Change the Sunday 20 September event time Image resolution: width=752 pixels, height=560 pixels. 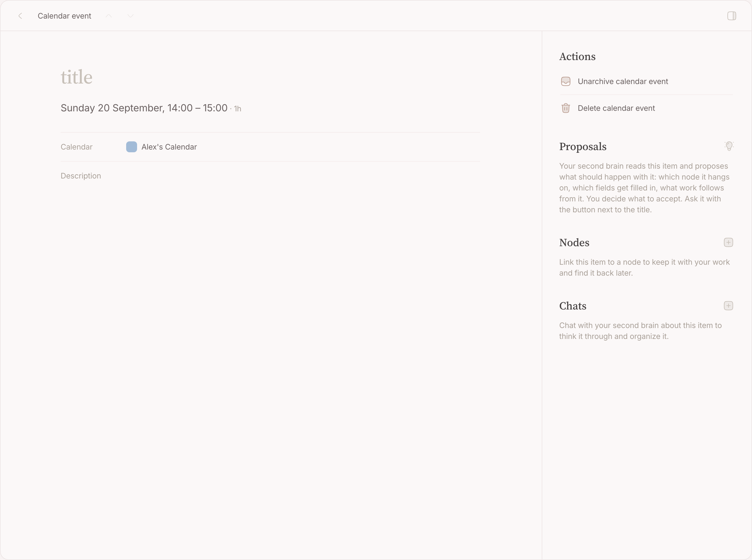(144, 108)
